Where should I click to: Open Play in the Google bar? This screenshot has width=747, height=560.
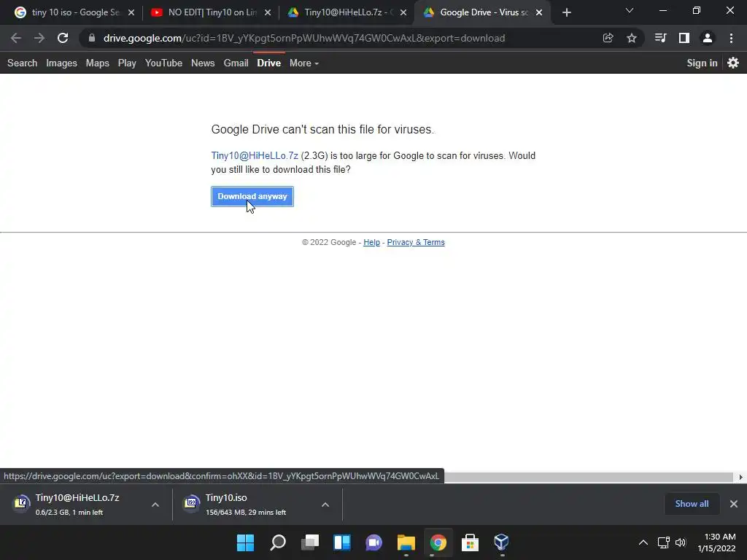[127, 63]
